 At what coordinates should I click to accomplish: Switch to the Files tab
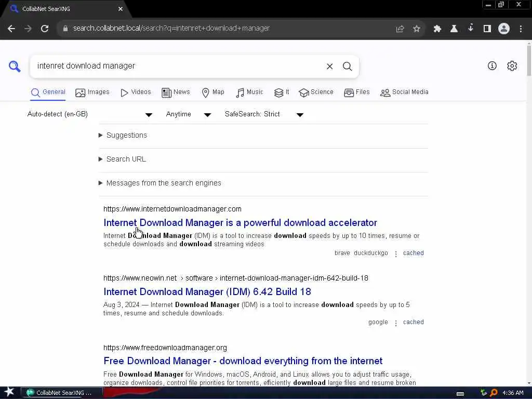(356, 92)
